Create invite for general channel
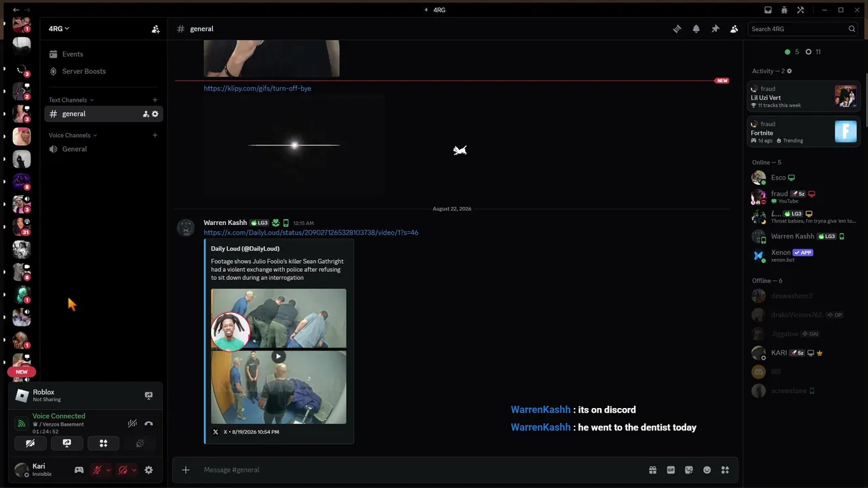The height and width of the screenshot is (488, 868). tap(145, 114)
